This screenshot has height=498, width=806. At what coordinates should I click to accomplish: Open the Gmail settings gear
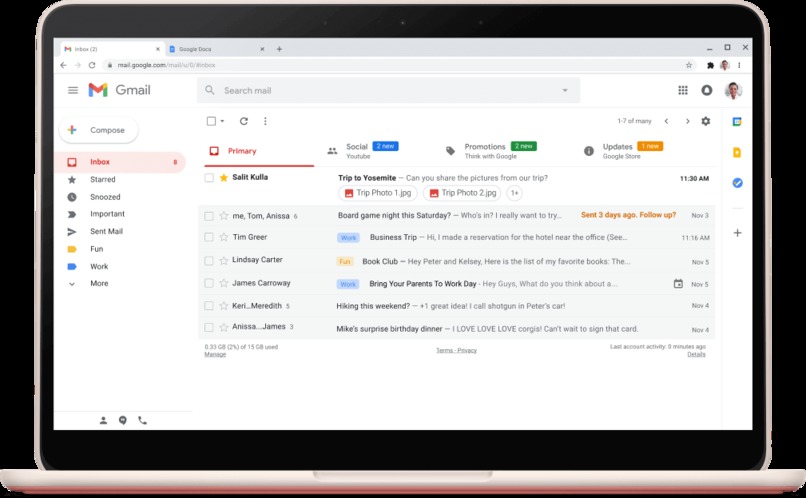click(706, 121)
